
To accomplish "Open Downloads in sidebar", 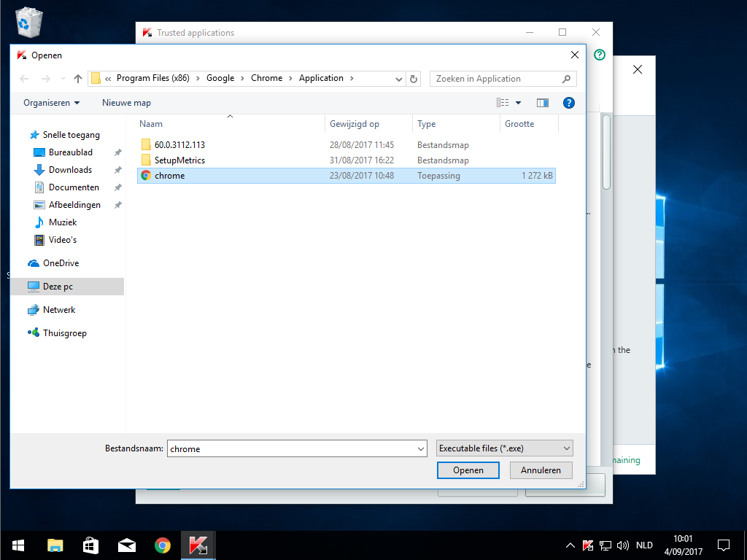I will click(x=63, y=170).
